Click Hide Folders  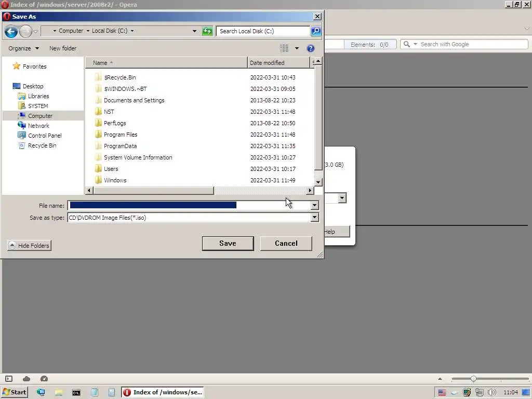tap(29, 246)
